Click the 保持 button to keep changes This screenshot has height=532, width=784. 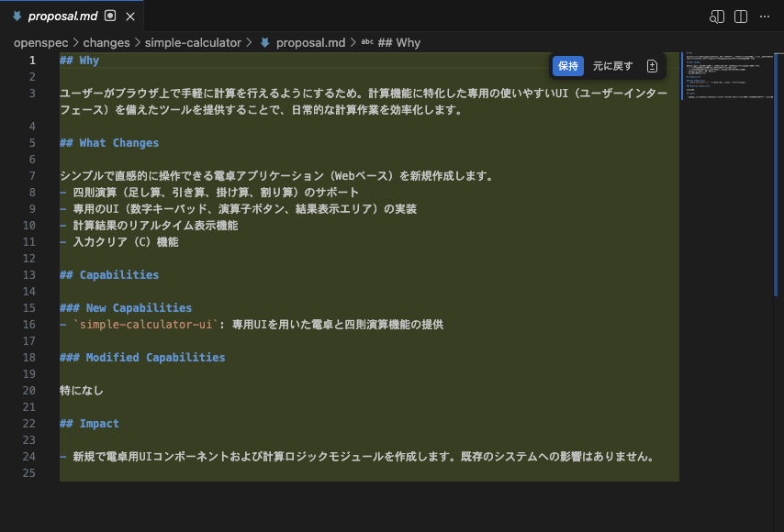point(568,66)
